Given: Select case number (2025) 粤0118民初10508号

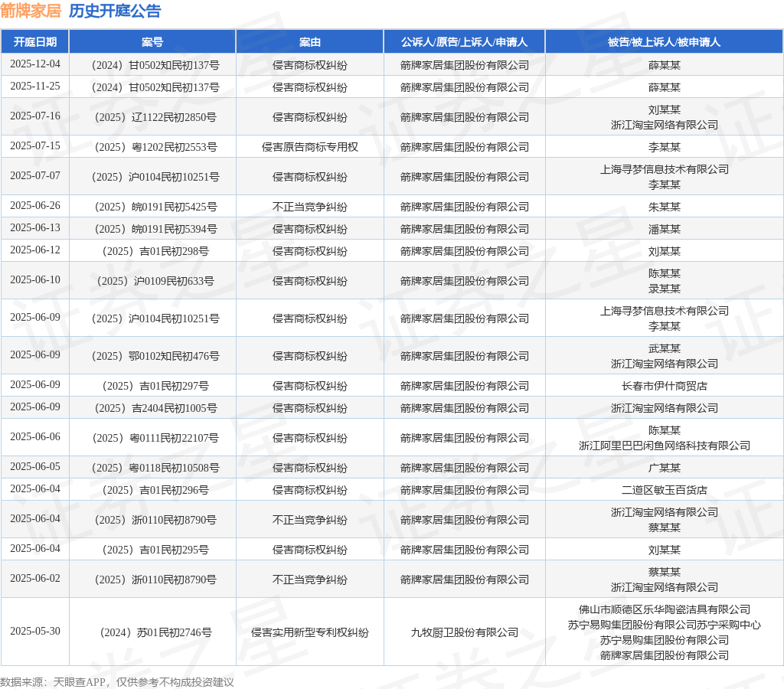Looking at the screenshot, I should click(x=155, y=469).
